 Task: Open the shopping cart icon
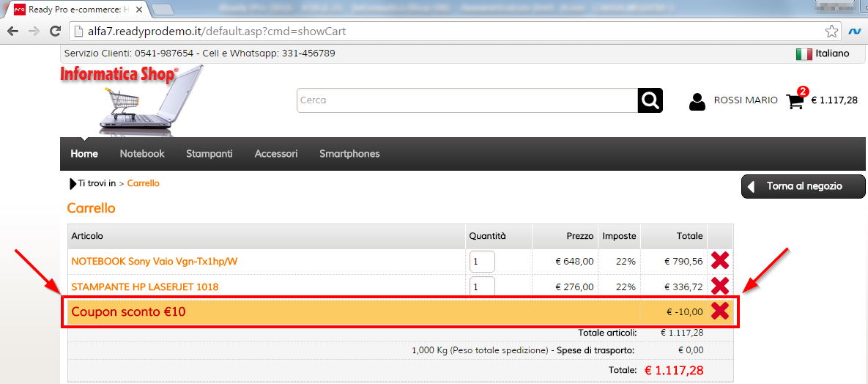[x=795, y=101]
